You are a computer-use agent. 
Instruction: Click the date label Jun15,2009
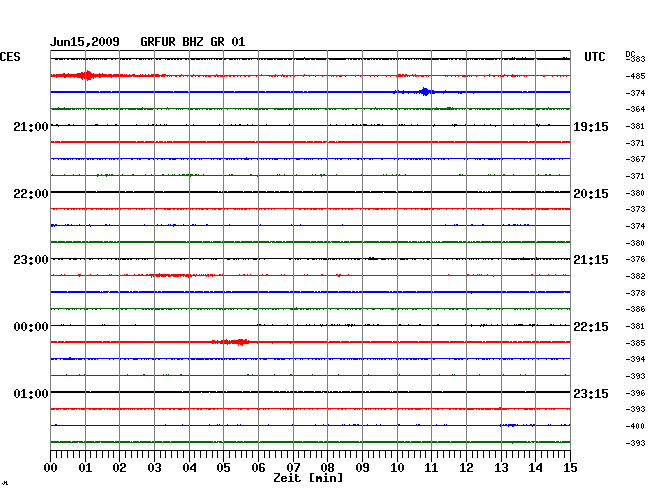(85, 42)
